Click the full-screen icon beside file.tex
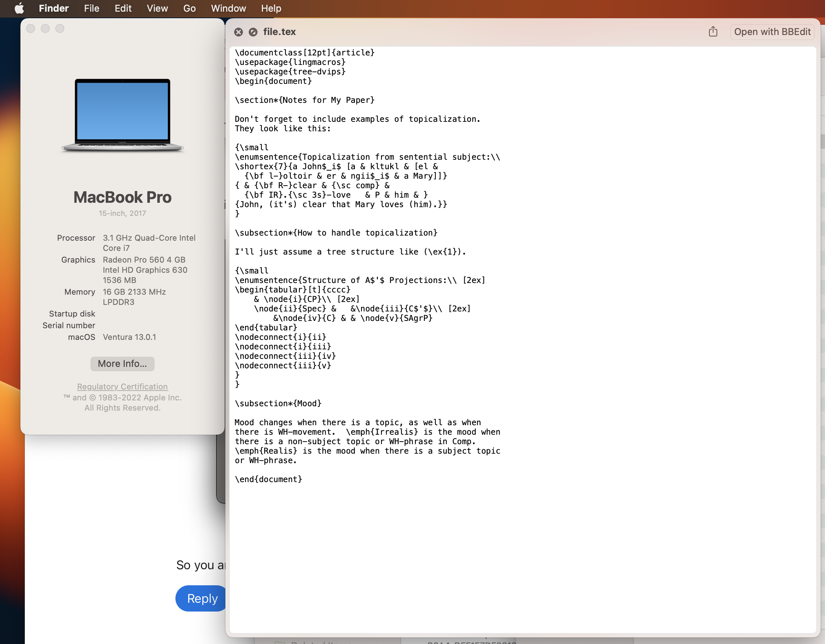Viewport: 825px width, 644px height. pyautogui.click(x=253, y=32)
